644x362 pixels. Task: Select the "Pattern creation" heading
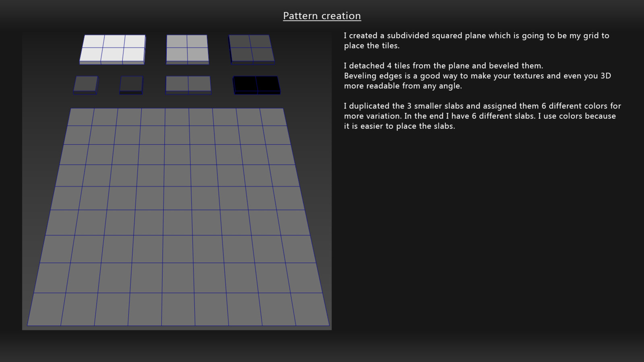click(x=322, y=16)
